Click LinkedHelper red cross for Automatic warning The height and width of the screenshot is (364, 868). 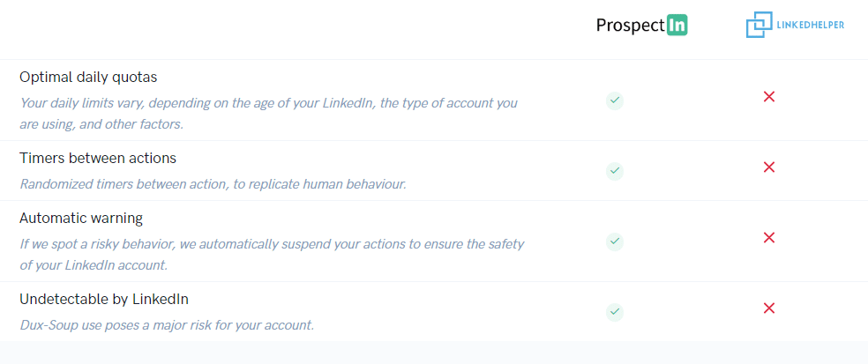tap(768, 237)
